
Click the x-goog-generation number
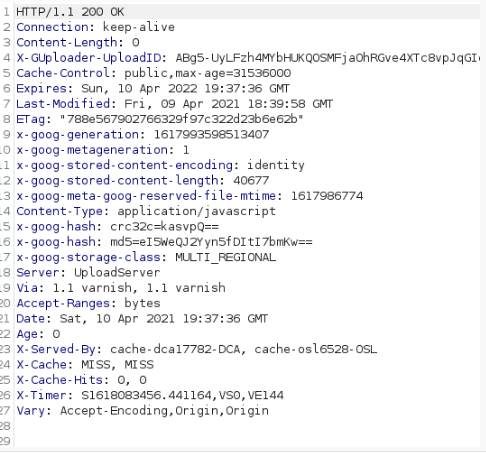tap(211, 135)
